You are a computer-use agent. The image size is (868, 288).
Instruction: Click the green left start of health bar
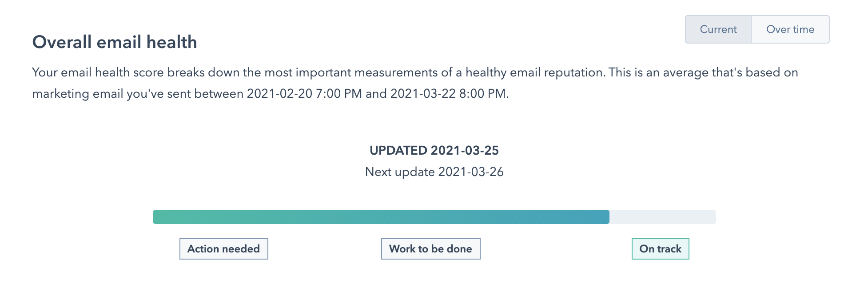(161, 217)
